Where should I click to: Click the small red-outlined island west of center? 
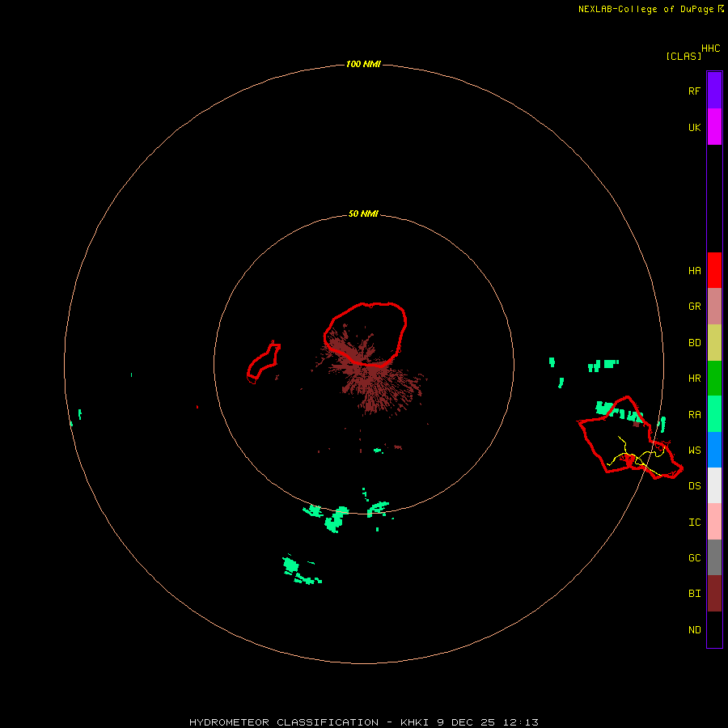pos(263,362)
